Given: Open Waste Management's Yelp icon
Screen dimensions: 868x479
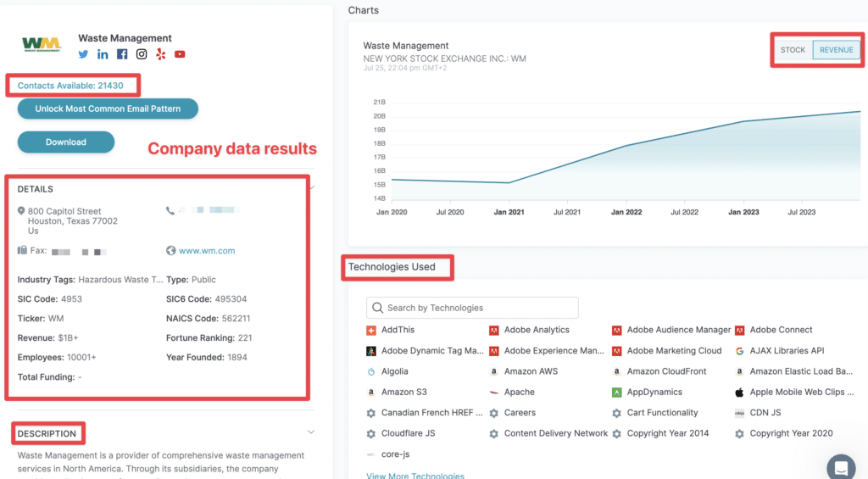Looking at the screenshot, I should 160,54.
